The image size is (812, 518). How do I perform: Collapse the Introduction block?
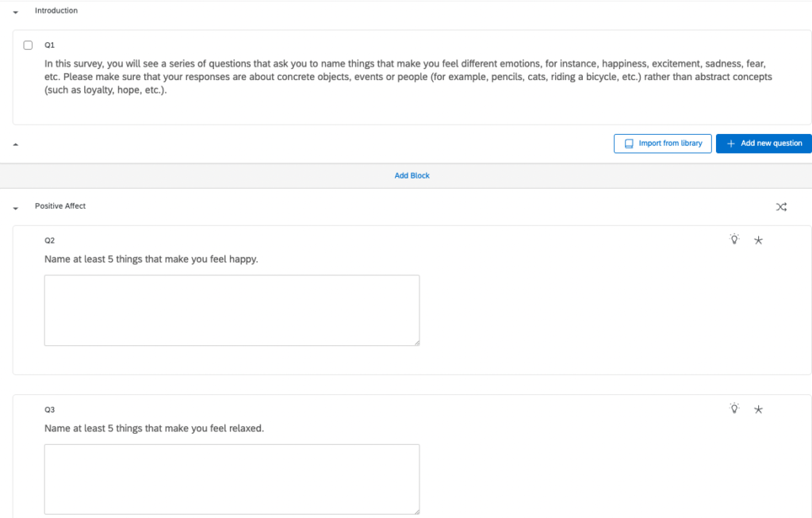[16, 12]
